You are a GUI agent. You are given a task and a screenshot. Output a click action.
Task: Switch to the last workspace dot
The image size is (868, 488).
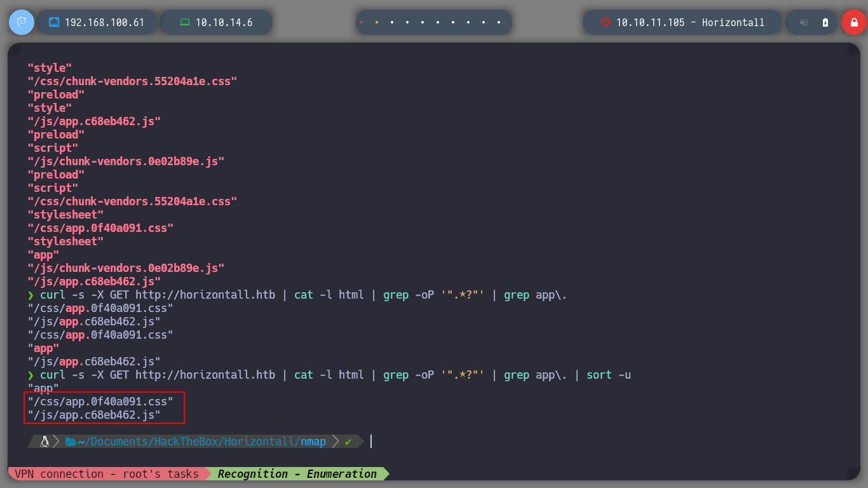[499, 22]
